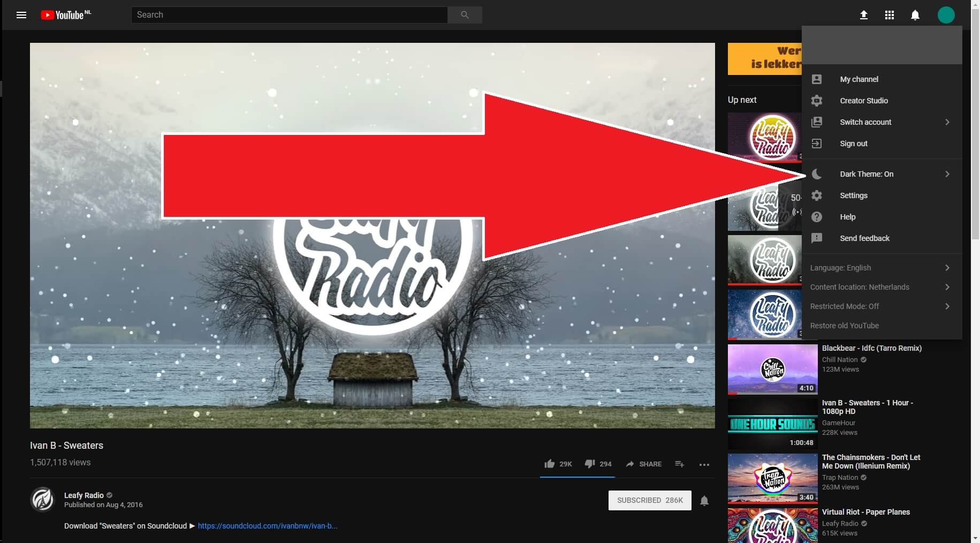Click the yellow advertisement banner
Viewport: 980px width, 543px height.
click(x=764, y=59)
